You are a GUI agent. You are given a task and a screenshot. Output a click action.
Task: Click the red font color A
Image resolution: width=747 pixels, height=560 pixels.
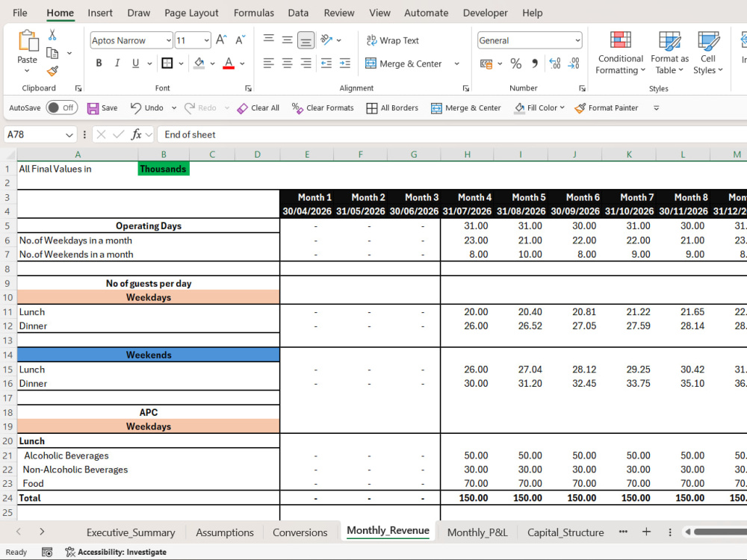[x=229, y=63]
